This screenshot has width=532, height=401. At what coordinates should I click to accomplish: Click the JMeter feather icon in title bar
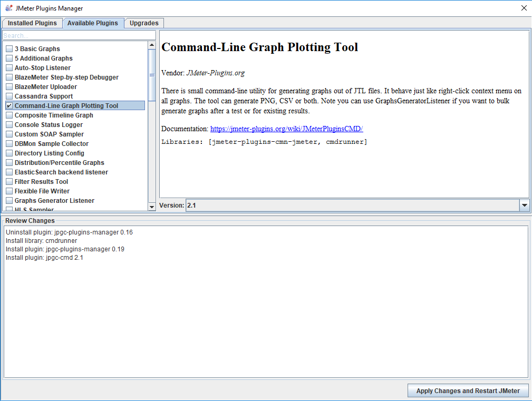tap(9, 8)
